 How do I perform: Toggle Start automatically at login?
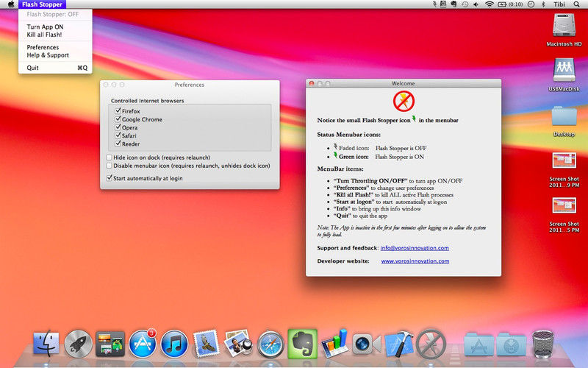point(109,178)
